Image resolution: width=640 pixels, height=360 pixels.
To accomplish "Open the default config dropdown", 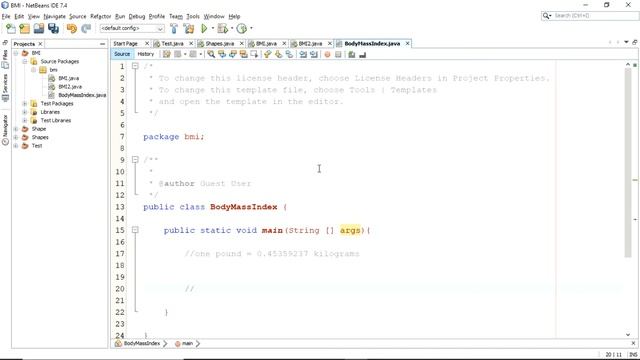I will 132,29.
